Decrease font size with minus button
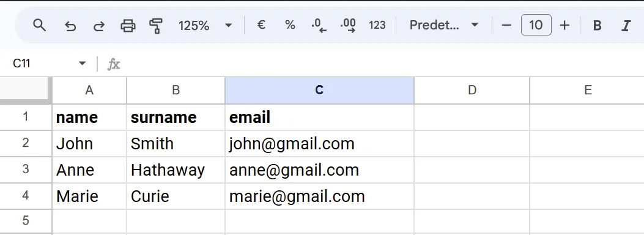This screenshot has height=235, width=644. 506,26
